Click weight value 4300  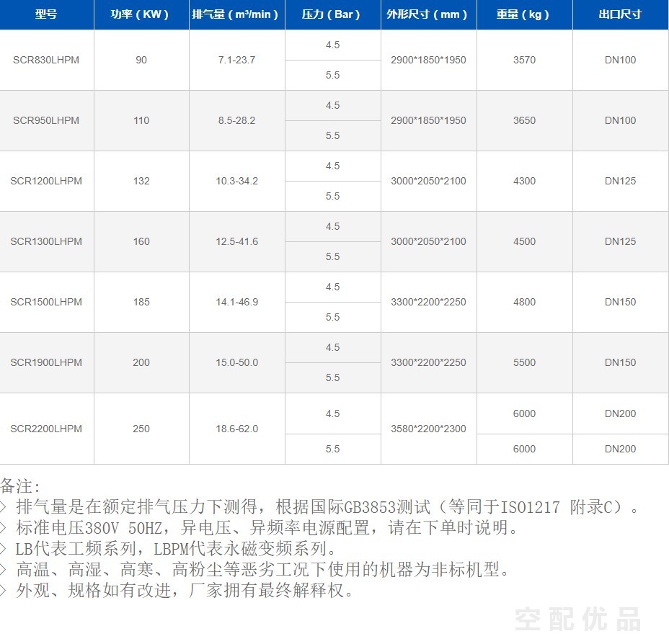[x=524, y=181]
